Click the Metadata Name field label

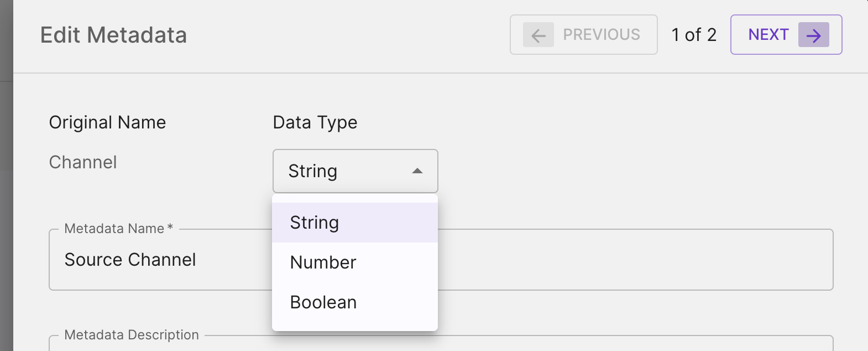[114, 229]
